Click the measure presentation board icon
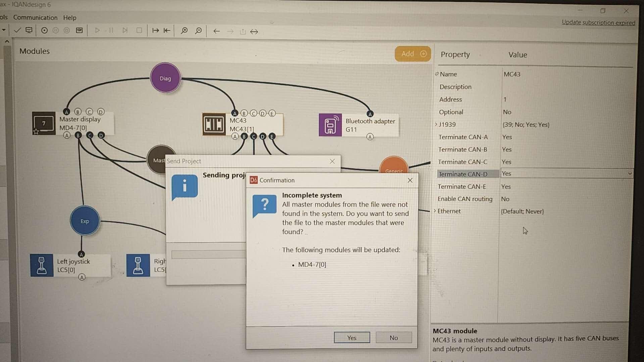644x362 pixels. coord(29,31)
